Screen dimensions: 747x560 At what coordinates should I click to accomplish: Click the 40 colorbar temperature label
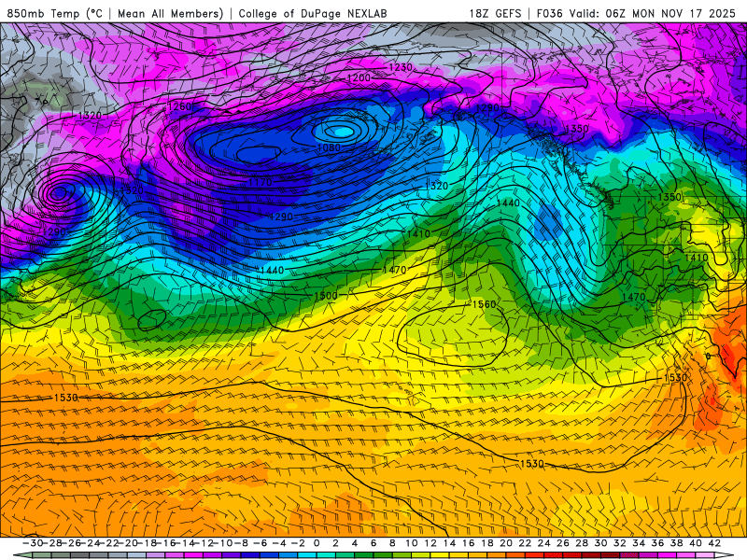pyautogui.click(x=695, y=543)
